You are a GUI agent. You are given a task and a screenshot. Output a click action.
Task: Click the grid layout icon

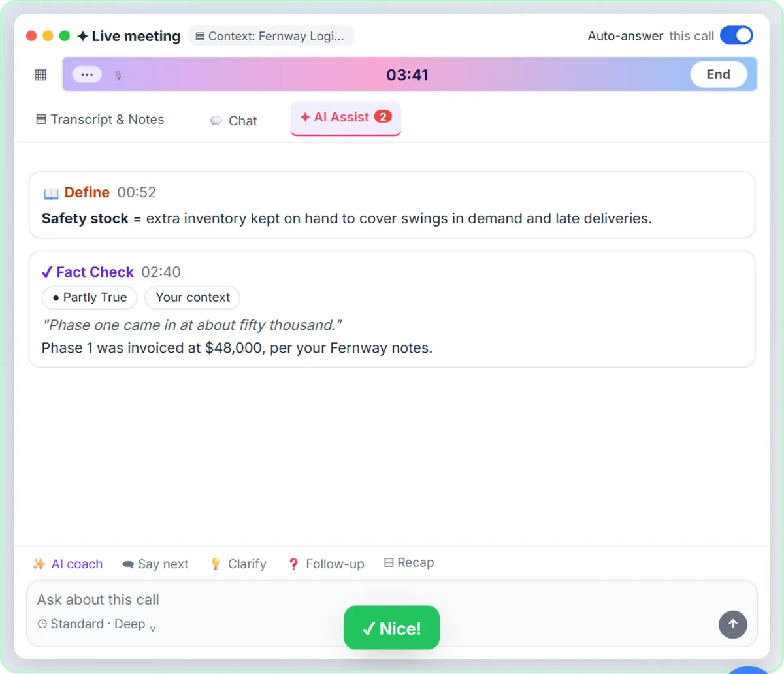(41, 74)
